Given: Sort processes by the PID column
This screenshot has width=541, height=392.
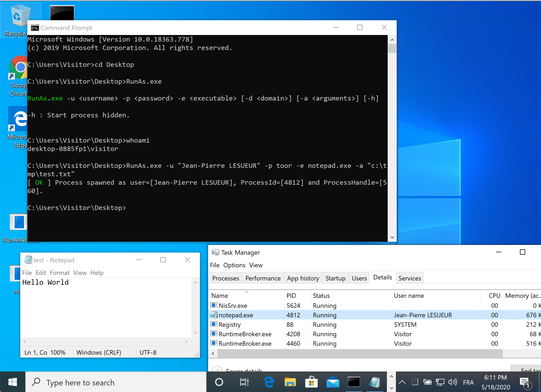Looking at the screenshot, I should coord(298,295).
